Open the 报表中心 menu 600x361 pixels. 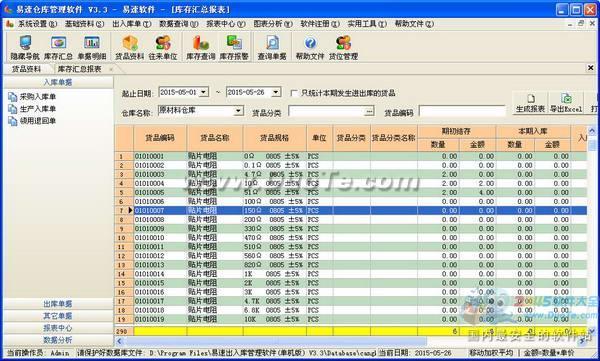click(226, 24)
